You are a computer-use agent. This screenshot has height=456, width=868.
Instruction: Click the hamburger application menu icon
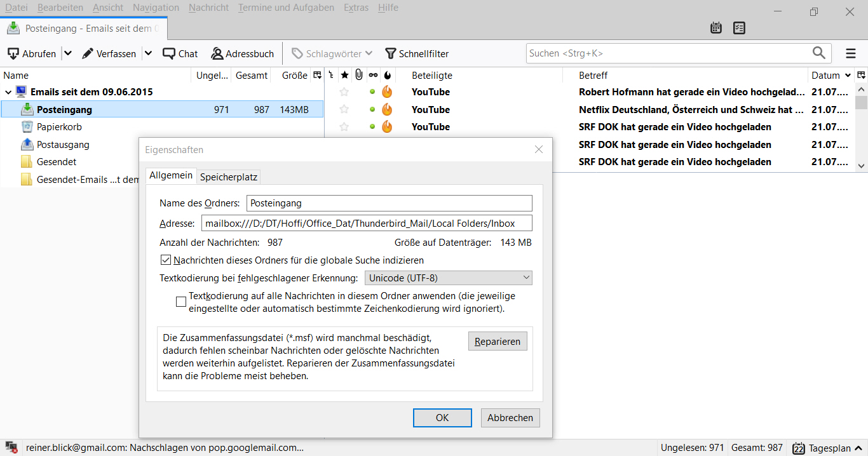pyautogui.click(x=851, y=53)
